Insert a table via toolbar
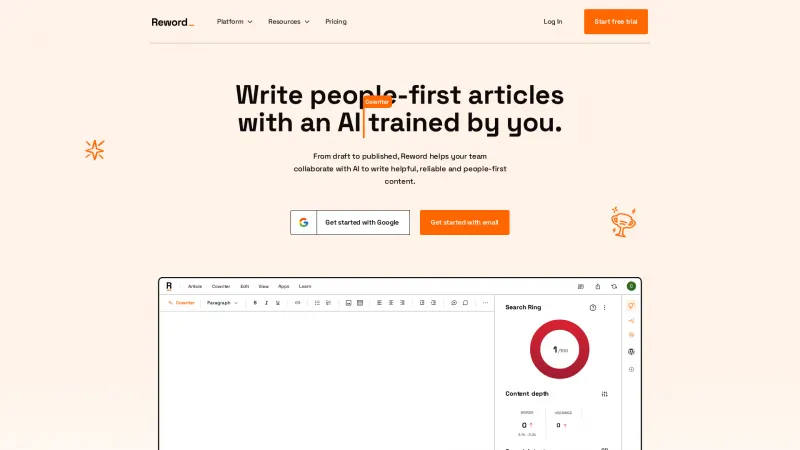This screenshot has height=450, width=800. 360,303
